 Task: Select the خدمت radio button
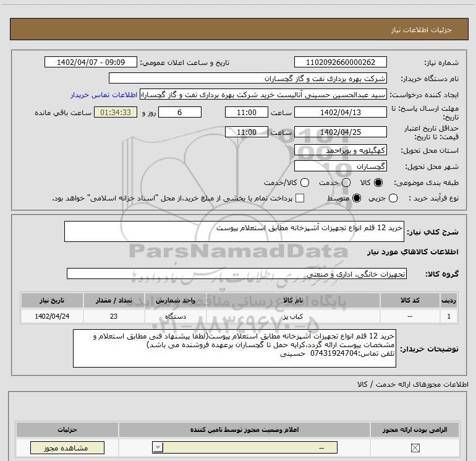pyautogui.click(x=346, y=183)
